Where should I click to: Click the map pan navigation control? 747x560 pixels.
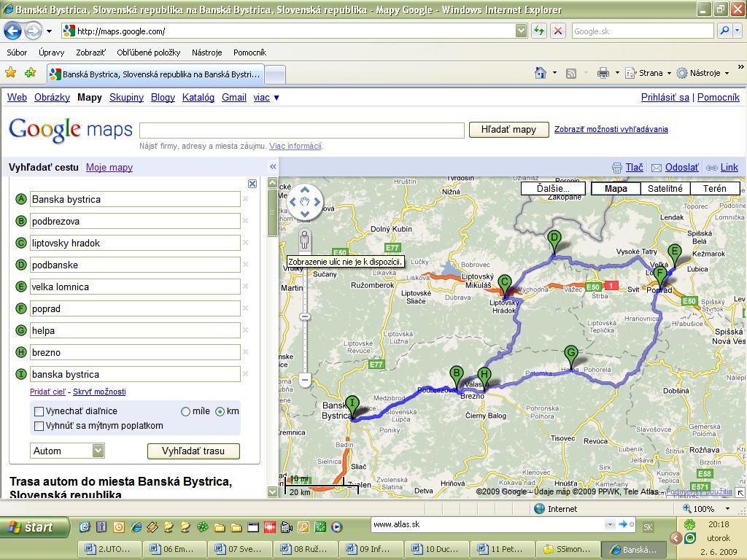(305, 202)
